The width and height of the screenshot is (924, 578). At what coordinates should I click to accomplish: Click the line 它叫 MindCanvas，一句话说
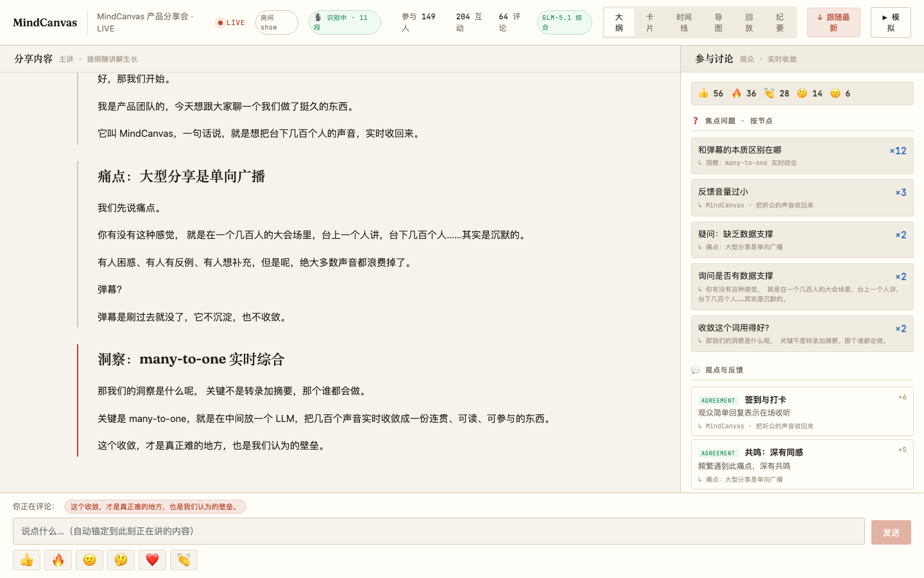260,134
